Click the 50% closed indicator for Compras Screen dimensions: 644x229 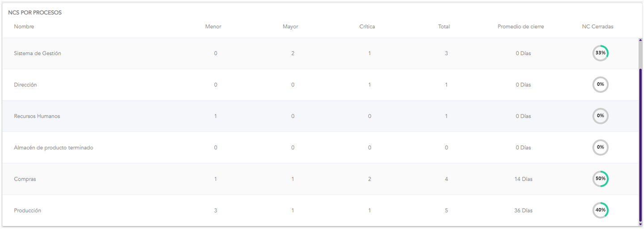[x=600, y=179]
